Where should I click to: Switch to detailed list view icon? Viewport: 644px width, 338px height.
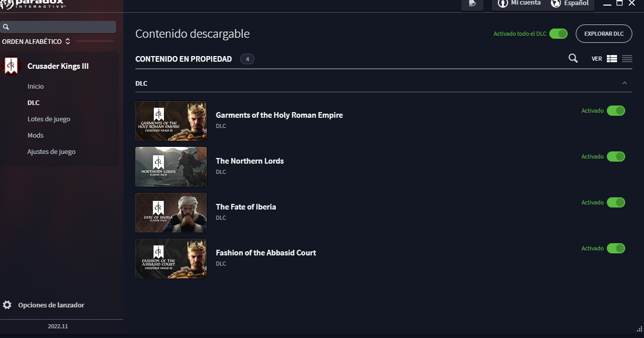(x=612, y=59)
